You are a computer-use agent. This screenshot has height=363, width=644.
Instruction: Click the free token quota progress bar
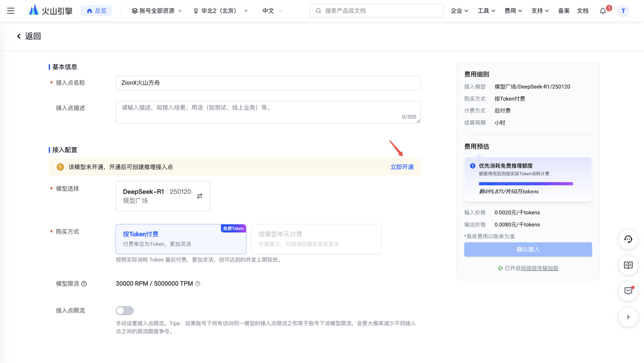pyautogui.click(x=526, y=184)
